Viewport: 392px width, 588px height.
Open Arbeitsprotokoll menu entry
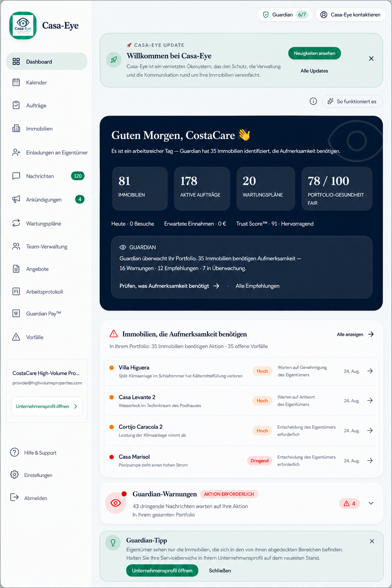click(x=47, y=292)
